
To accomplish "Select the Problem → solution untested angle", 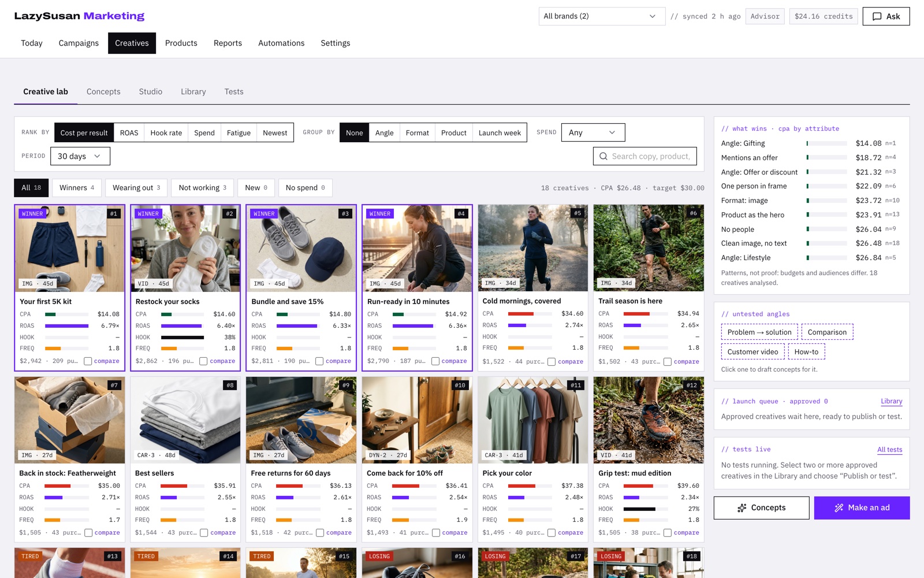I will point(759,332).
